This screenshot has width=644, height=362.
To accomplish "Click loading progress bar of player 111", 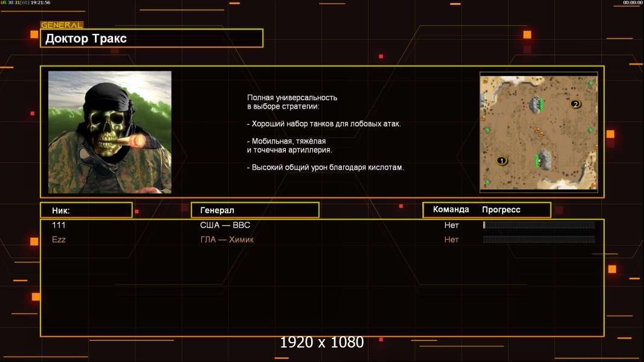I will [x=539, y=224].
